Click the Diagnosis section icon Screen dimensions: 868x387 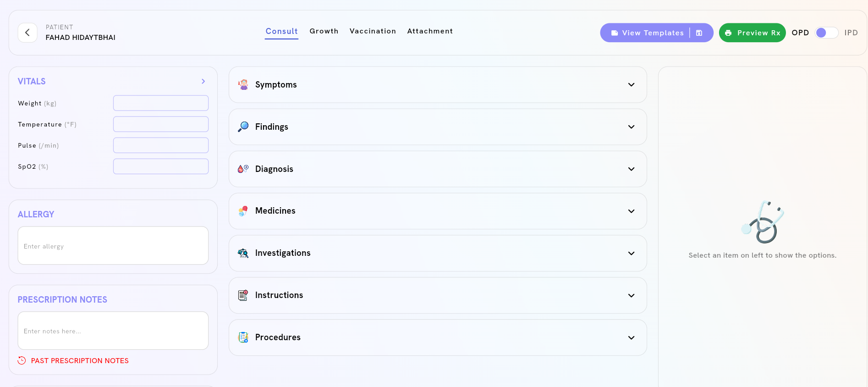[x=243, y=169]
